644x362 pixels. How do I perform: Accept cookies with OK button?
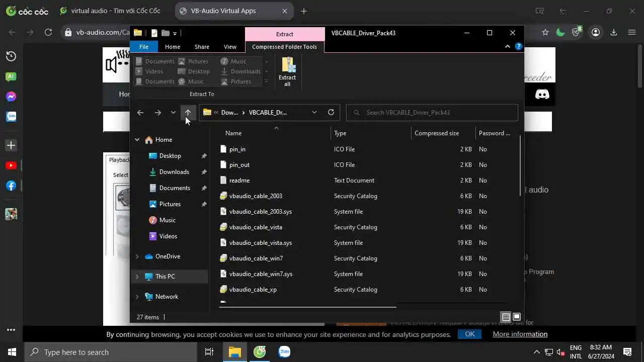pyautogui.click(x=469, y=334)
